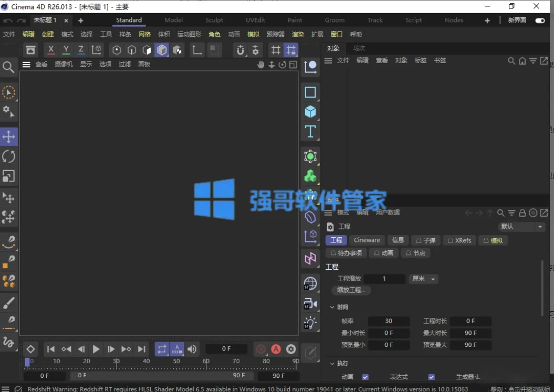
Task: Step to next frame
Action: coord(111,349)
